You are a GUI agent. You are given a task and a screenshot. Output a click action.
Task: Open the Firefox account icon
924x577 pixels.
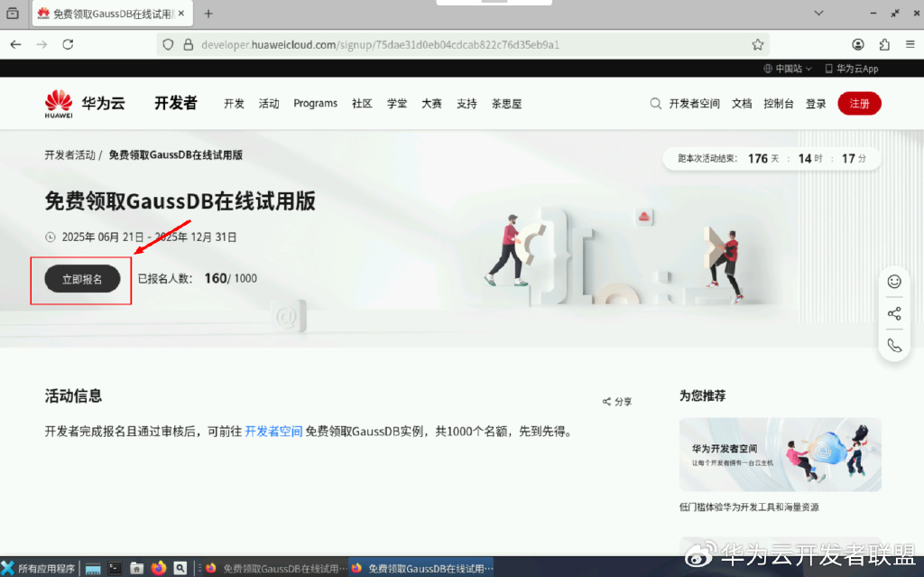pos(858,44)
